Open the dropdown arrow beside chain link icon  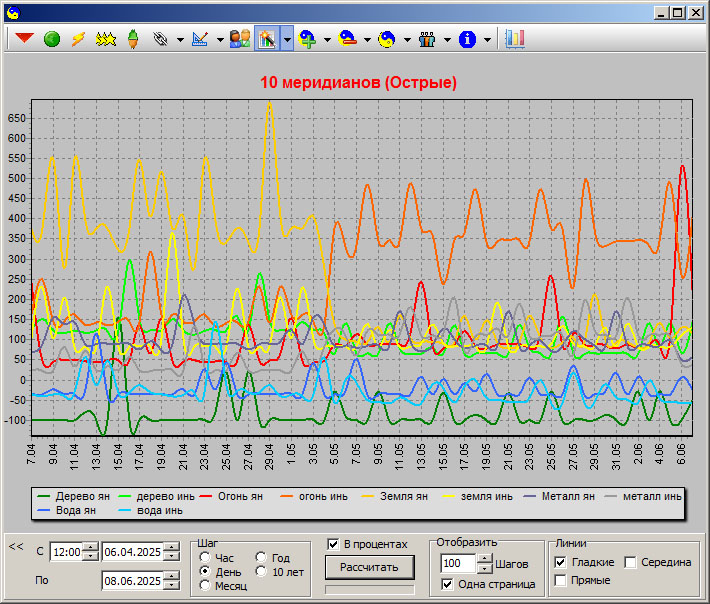pos(180,40)
